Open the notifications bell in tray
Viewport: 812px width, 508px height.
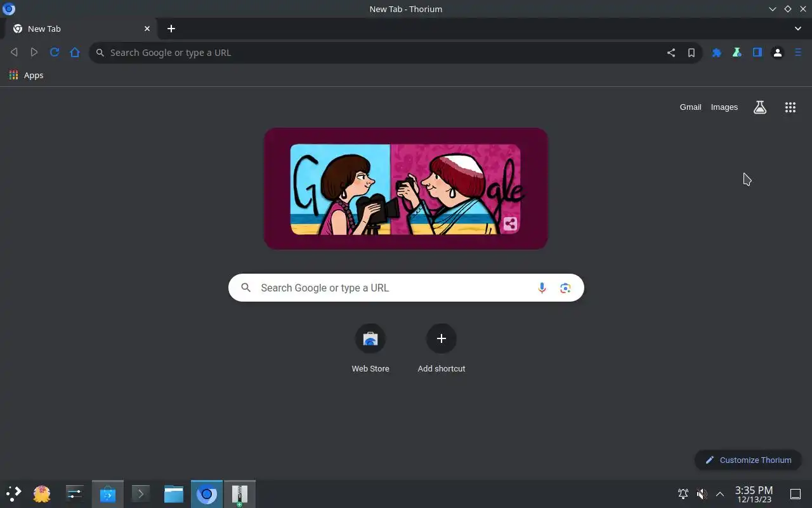[683, 493]
